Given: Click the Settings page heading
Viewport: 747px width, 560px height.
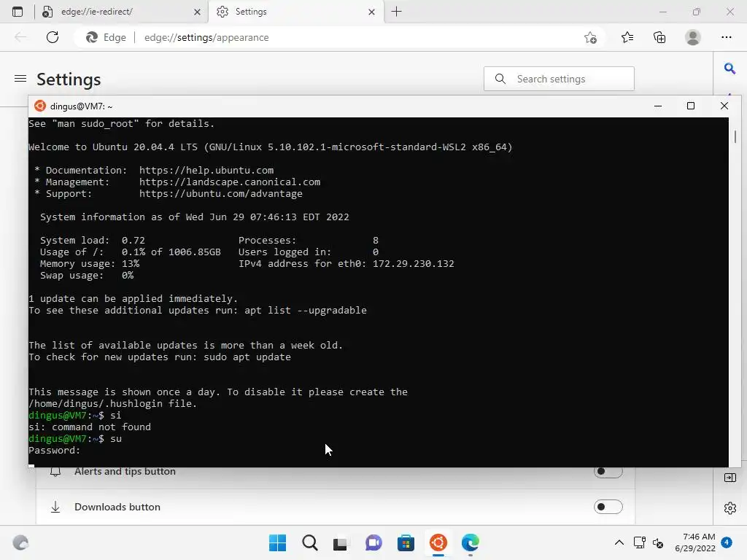Looking at the screenshot, I should 69,79.
